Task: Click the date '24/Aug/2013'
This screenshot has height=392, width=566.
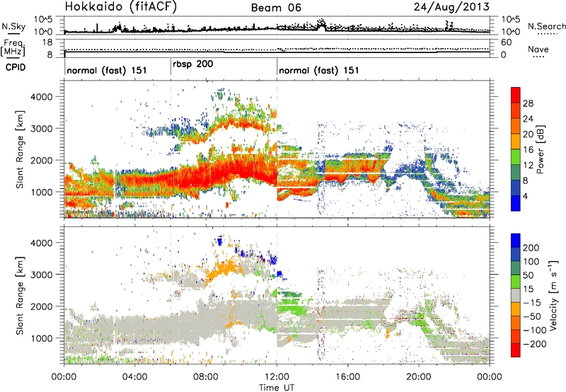Action: tap(451, 7)
